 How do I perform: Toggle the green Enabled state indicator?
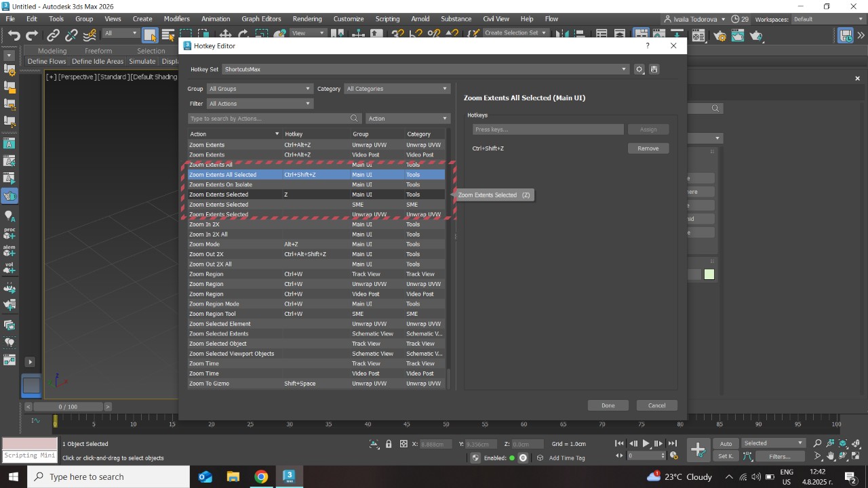[523, 457]
